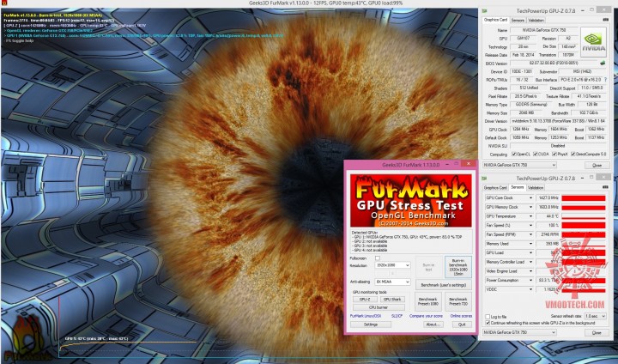Screen dimensions: 618x364
Task: Run Benchmark Preset:1080
Action: pos(428,301)
